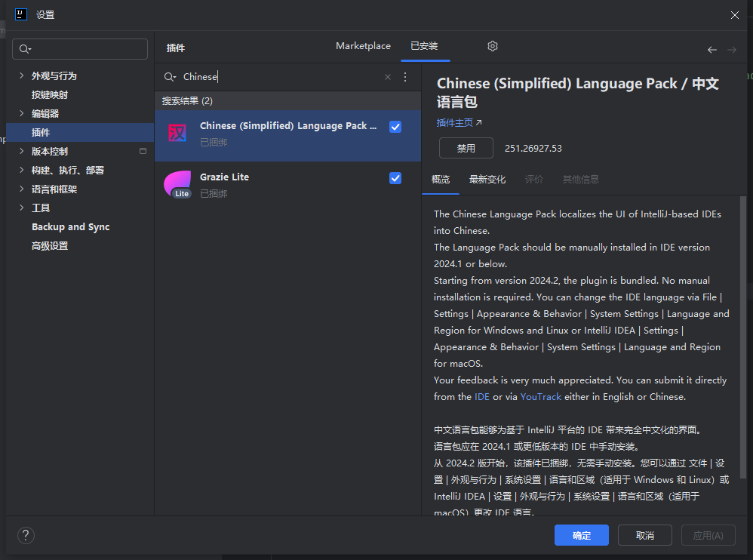Screen dimensions: 753x560
Task: Click the Grazie Lite plugin icon
Action: click(177, 184)
